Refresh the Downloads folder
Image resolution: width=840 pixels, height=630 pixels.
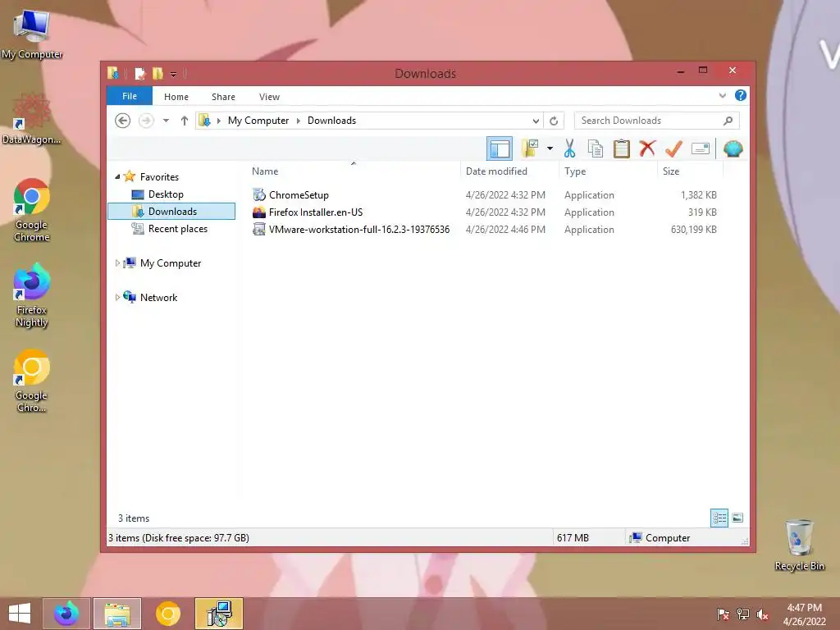click(x=554, y=121)
